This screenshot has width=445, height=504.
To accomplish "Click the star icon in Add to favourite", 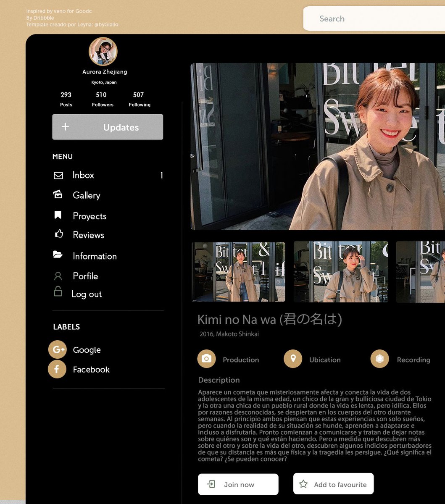I will pos(303,484).
